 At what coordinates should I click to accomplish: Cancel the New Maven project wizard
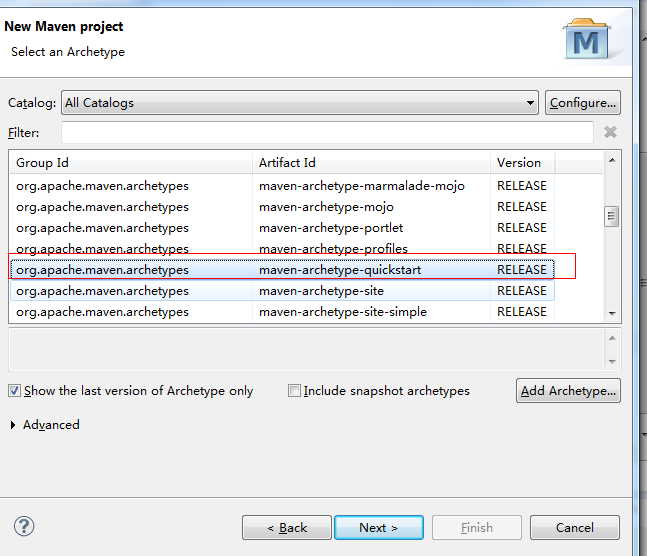(575, 527)
